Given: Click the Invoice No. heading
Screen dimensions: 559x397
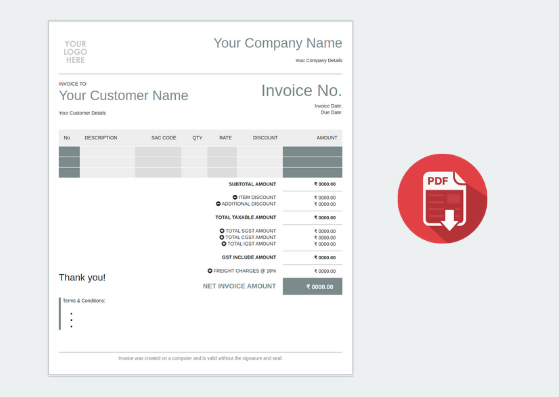Looking at the screenshot, I should click(x=302, y=91).
